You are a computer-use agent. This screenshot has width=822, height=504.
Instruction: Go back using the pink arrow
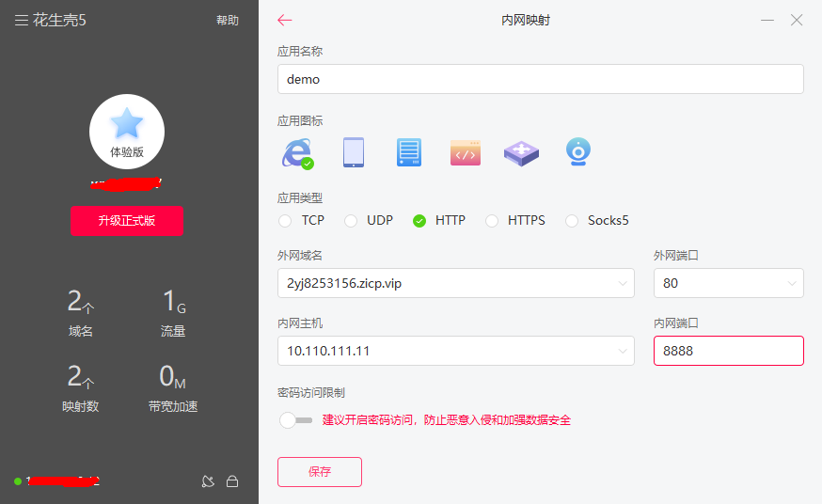coord(285,20)
